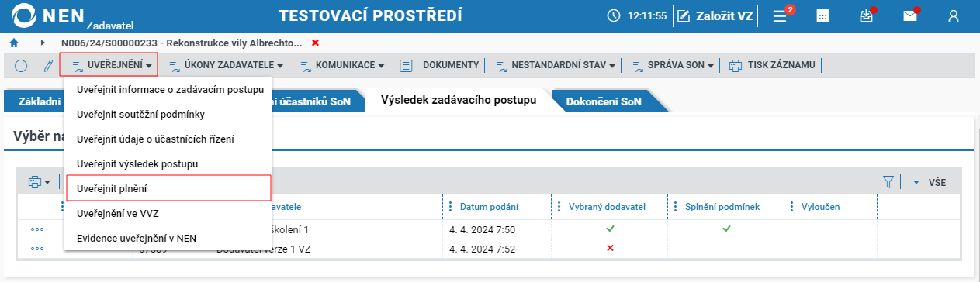Open the calculator icon in header
980x282 pixels.
click(x=822, y=15)
